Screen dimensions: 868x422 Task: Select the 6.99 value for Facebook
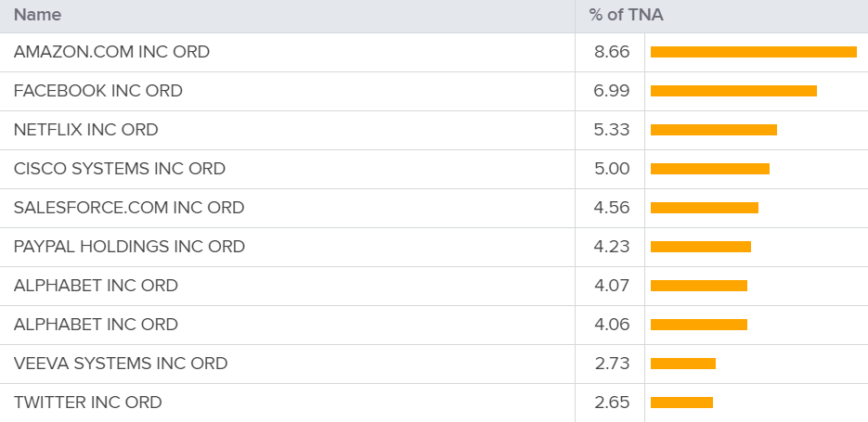click(x=612, y=91)
